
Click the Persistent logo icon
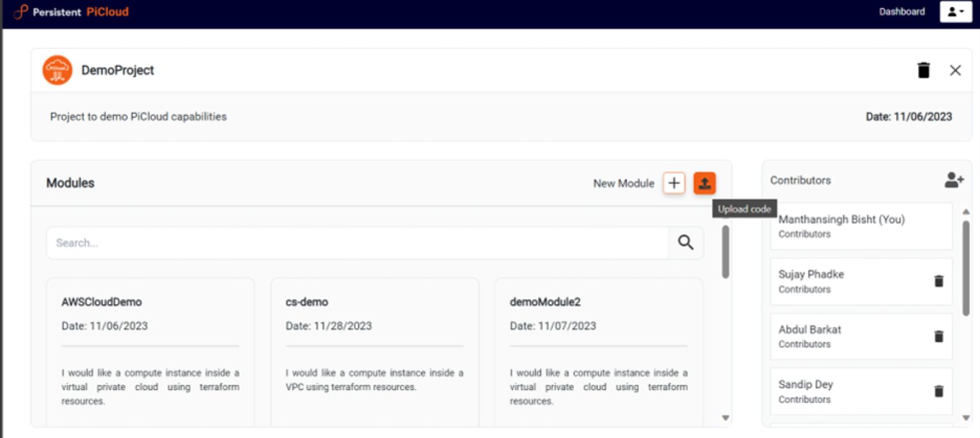click(x=20, y=11)
